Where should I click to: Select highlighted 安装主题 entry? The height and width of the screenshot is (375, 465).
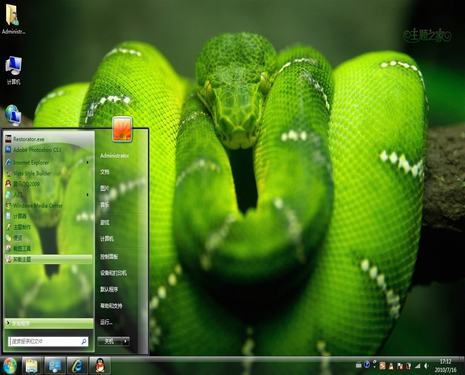click(x=49, y=259)
